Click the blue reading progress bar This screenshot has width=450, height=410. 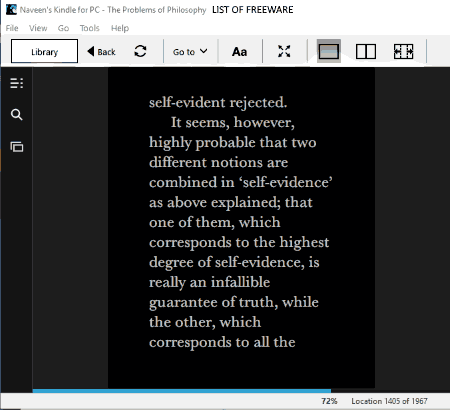(182, 391)
